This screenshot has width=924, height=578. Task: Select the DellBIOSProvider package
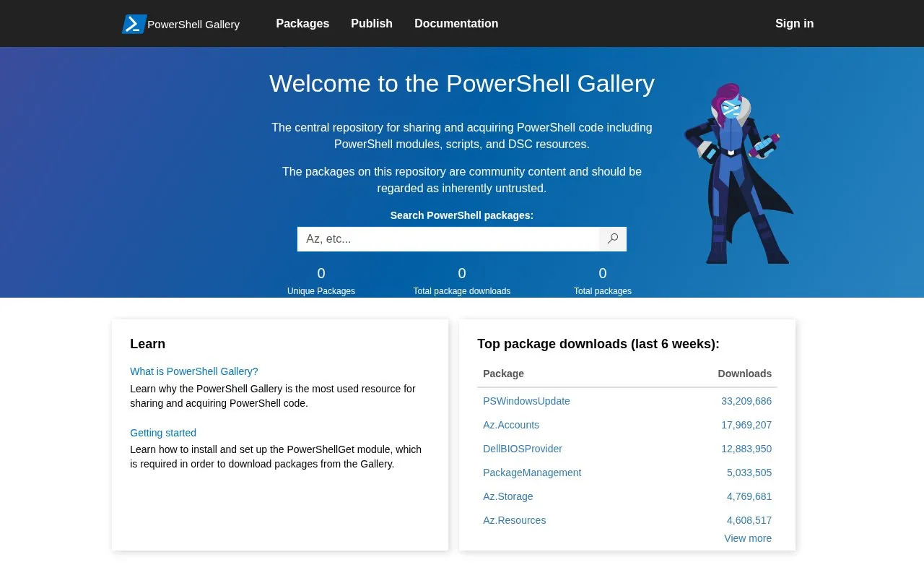523,449
